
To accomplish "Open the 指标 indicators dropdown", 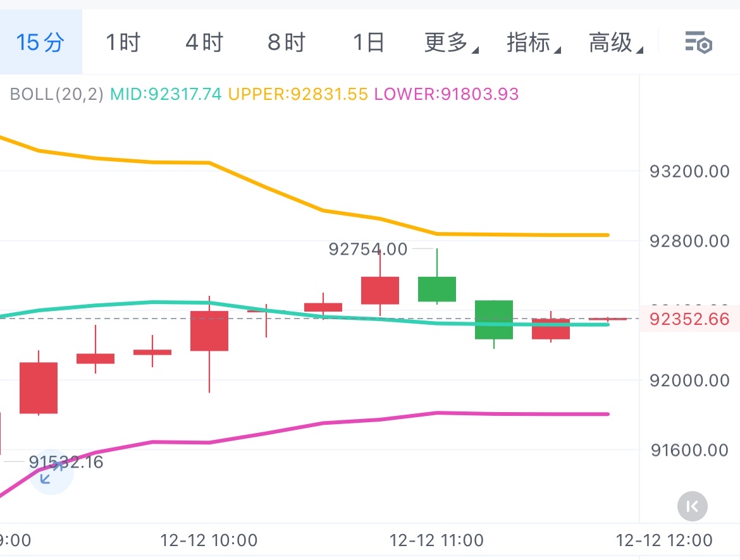I will coord(533,43).
